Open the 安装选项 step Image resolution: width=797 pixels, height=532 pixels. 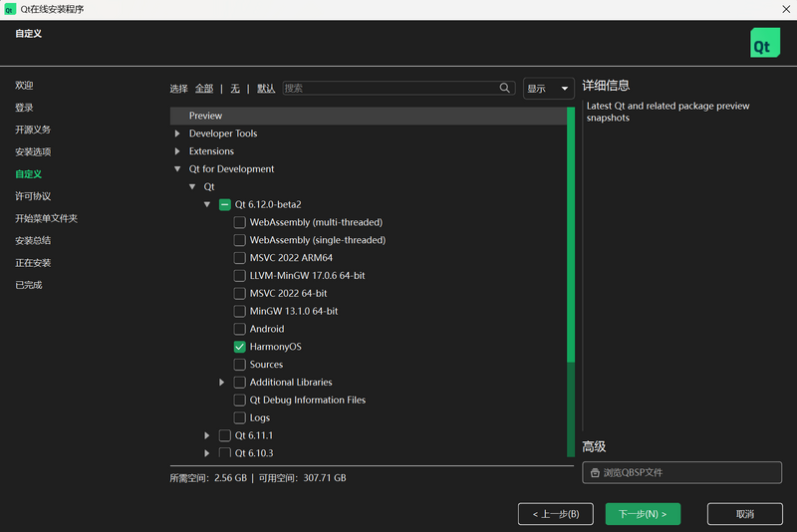point(33,151)
